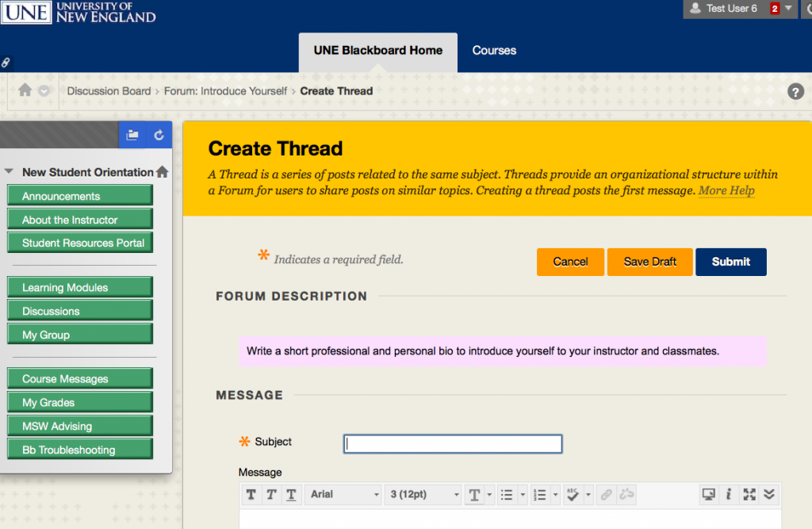
Task: Insert a bulleted list
Action: pyautogui.click(x=507, y=495)
